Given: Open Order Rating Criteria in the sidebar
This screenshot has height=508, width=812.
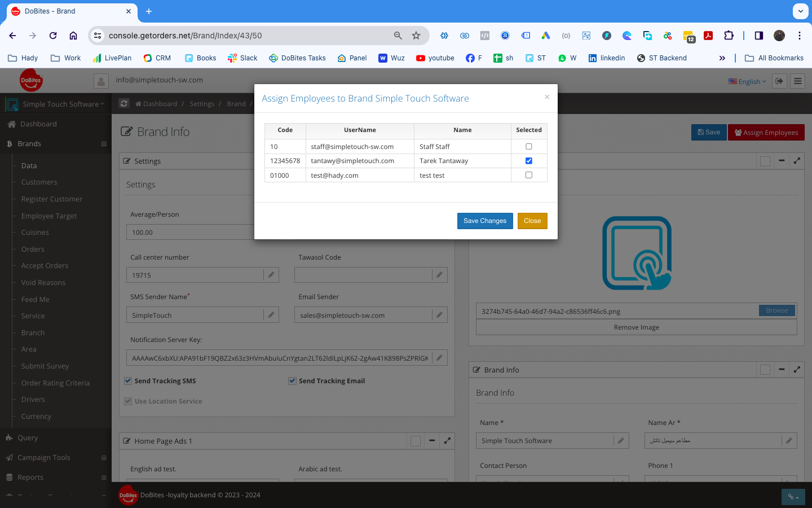Looking at the screenshot, I should click(55, 383).
